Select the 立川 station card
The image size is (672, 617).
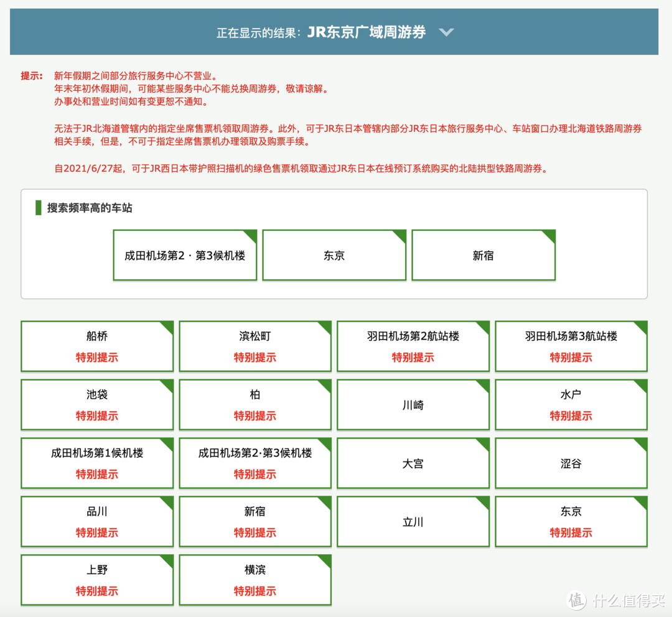413,521
